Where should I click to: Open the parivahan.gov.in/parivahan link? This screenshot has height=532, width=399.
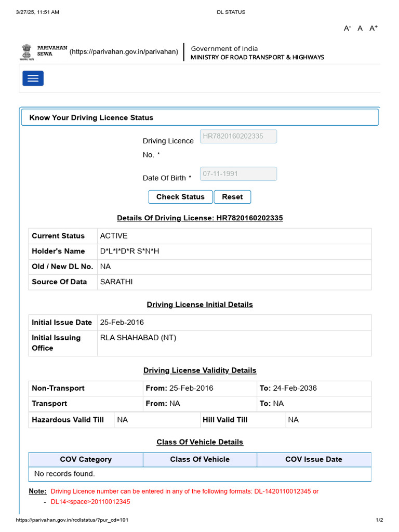pos(124,51)
